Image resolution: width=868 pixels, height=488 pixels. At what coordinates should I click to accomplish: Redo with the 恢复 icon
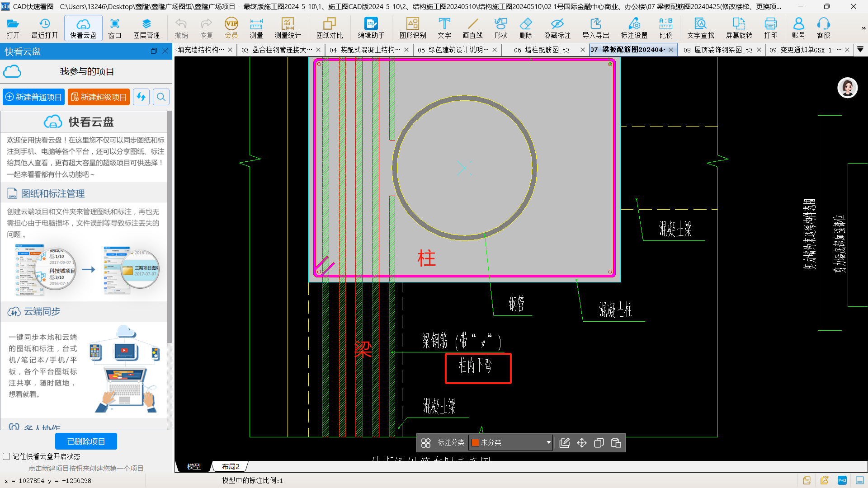coord(206,28)
